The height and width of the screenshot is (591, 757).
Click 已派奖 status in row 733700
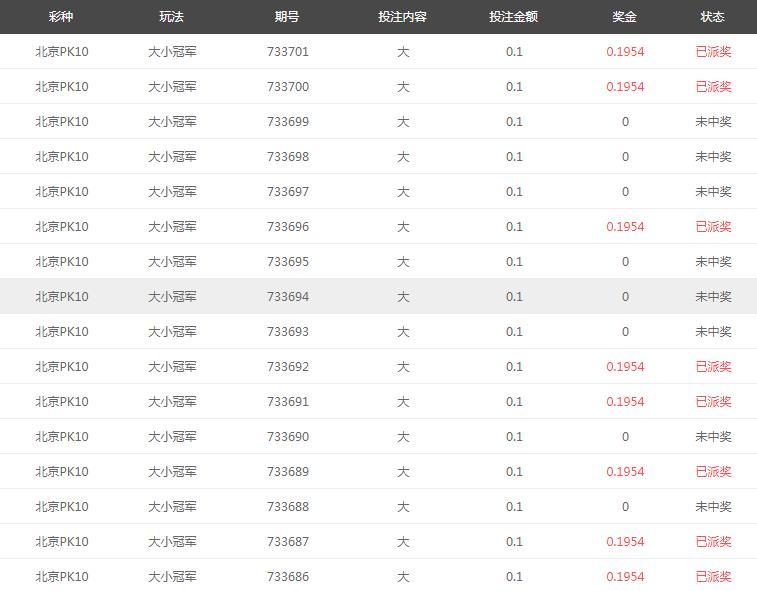coord(714,87)
